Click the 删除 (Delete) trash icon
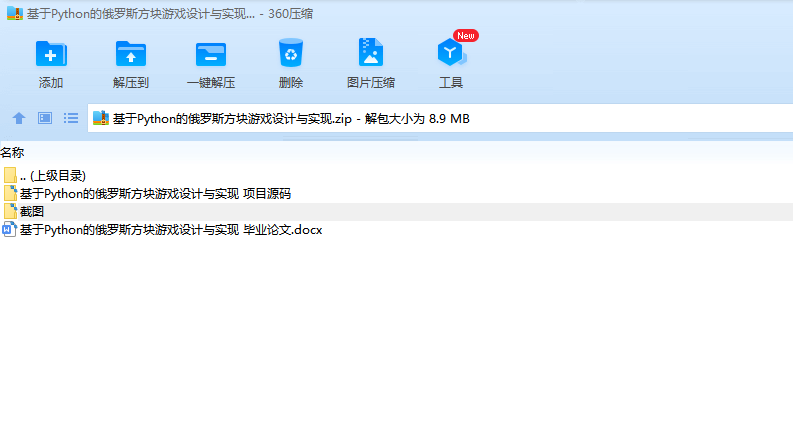Viewport: 793px width, 434px height. (291, 53)
